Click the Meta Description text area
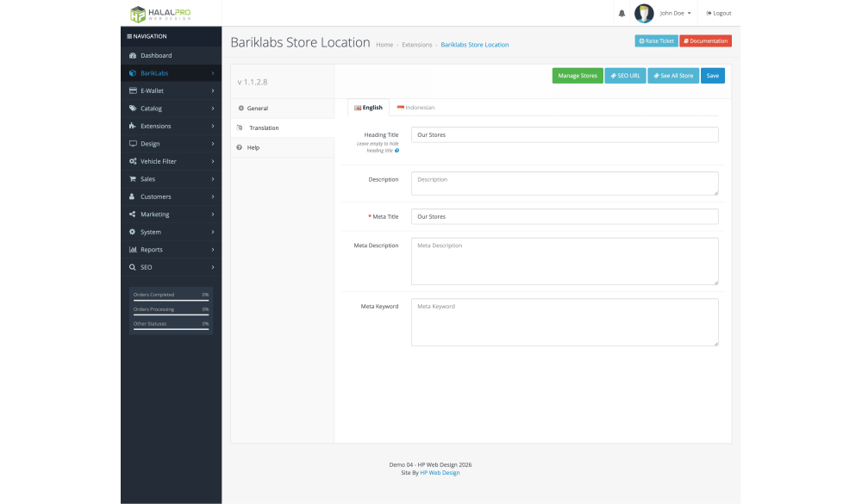The width and height of the screenshot is (862, 504). pos(565,261)
